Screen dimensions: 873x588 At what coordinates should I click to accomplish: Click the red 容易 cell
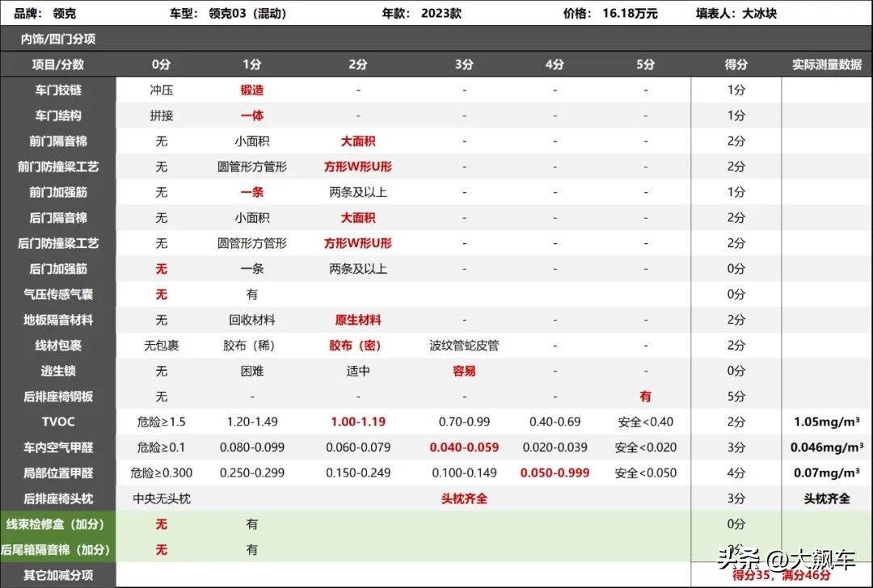click(464, 371)
